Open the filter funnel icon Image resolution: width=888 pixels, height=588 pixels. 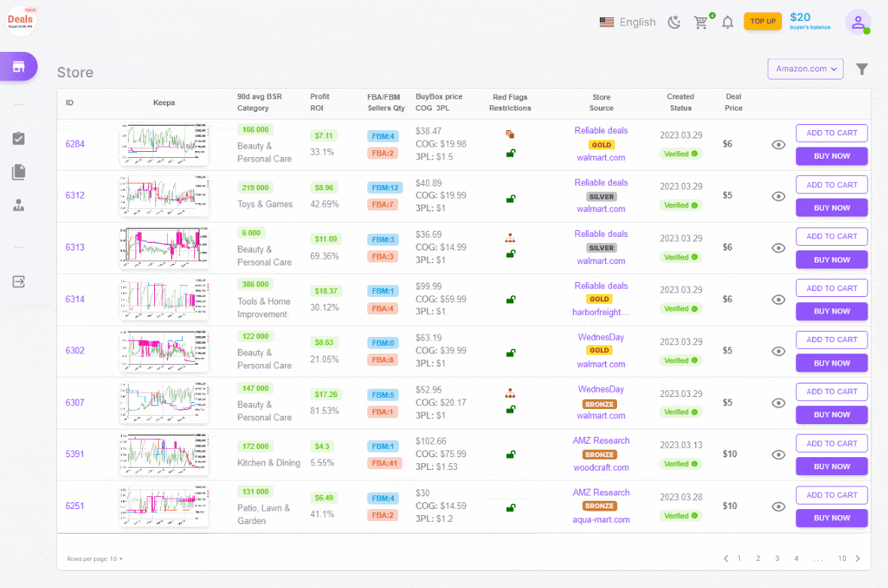coord(862,69)
